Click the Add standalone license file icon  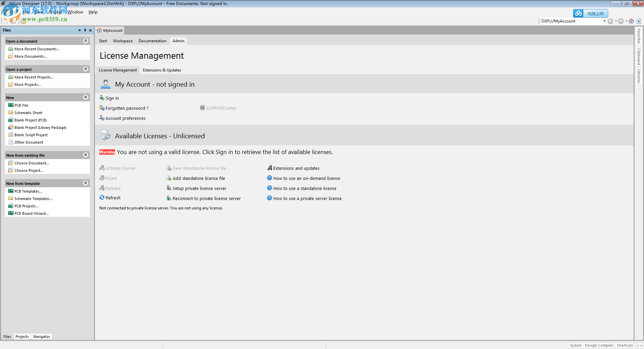pos(169,178)
